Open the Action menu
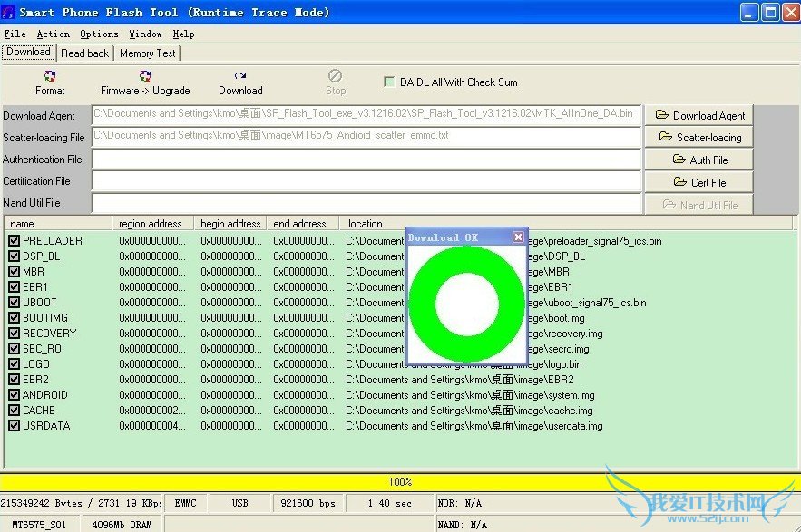The image size is (801, 532). click(53, 34)
